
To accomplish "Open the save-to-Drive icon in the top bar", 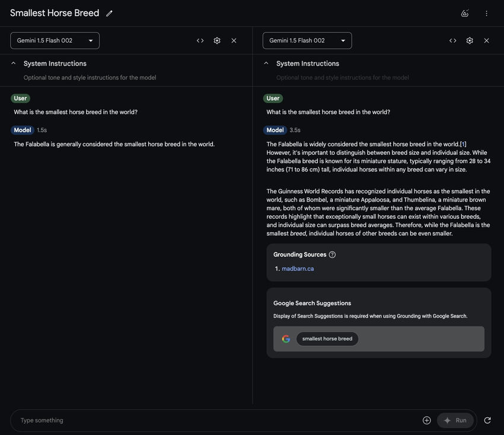I will [465, 13].
